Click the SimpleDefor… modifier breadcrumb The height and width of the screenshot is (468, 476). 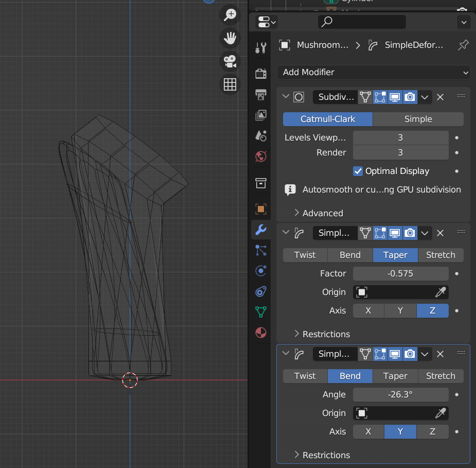pos(406,45)
